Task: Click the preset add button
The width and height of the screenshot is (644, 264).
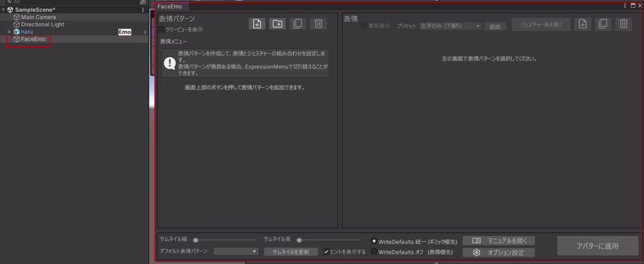Action: pyautogui.click(x=495, y=26)
